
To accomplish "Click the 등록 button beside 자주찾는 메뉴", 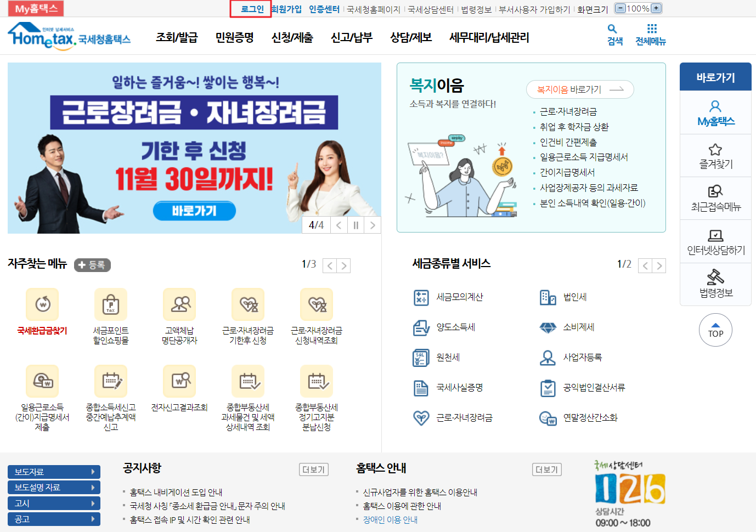I will [92, 265].
